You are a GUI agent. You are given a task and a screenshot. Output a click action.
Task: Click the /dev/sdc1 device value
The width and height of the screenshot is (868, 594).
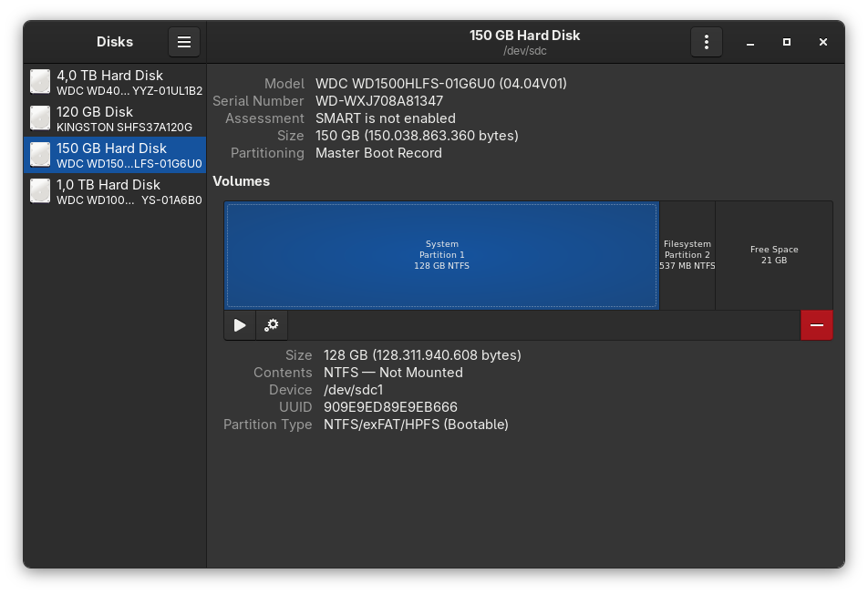(x=353, y=390)
